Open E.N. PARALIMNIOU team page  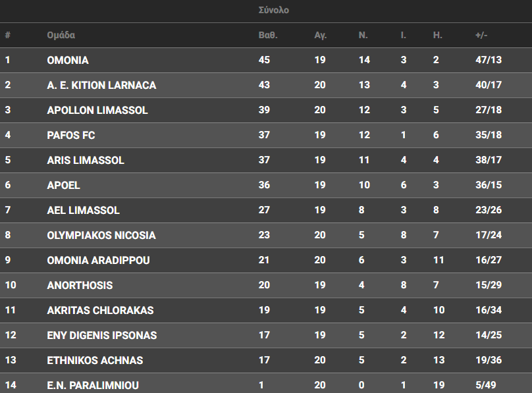pyautogui.click(x=93, y=385)
